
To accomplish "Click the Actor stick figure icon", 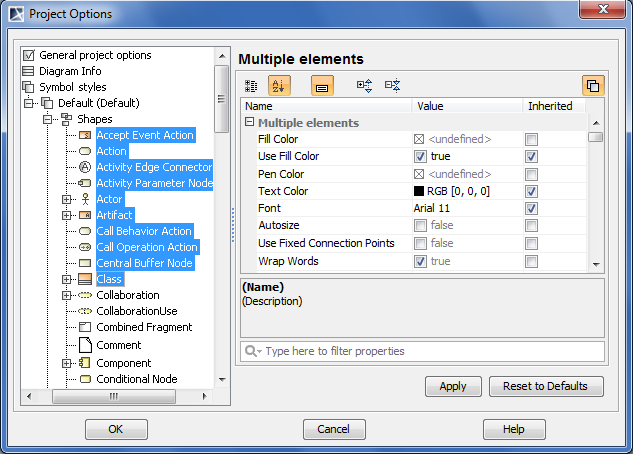I will point(85,199).
